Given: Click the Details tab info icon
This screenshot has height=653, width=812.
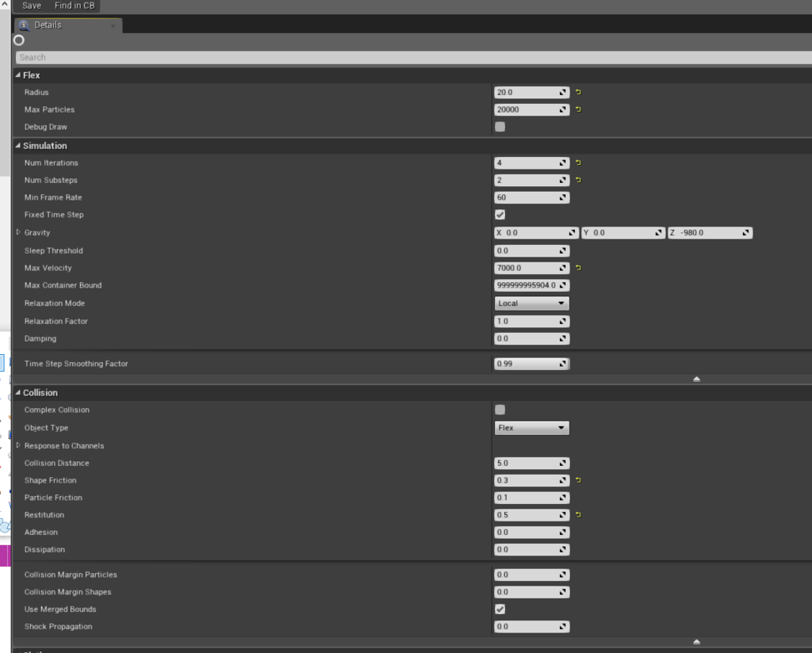Looking at the screenshot, I should click(x=24, y=25).
